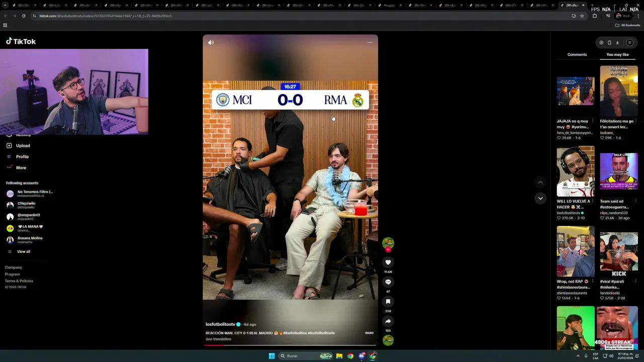The width and height of the screenshot is (644, 362).
Task: Open comments via the speech bubble icon
Action: tap(388, 282)
